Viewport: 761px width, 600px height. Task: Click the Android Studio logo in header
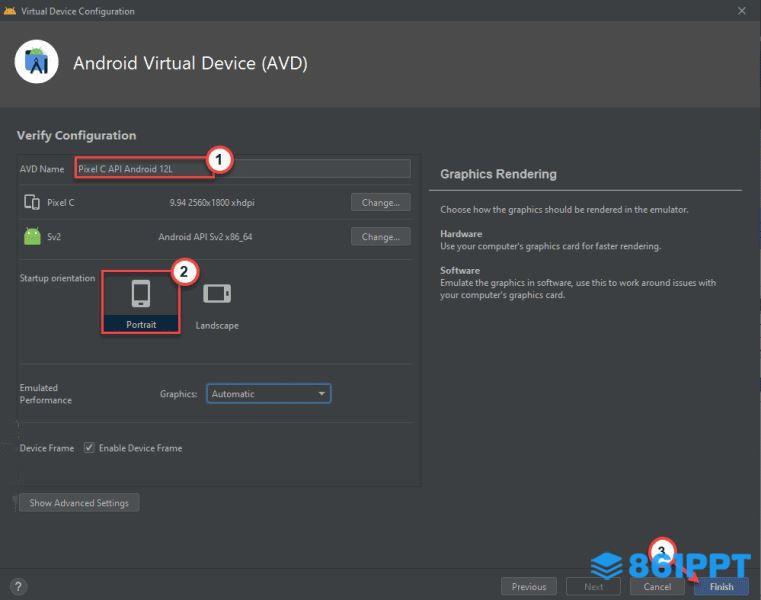pos(37,62)
